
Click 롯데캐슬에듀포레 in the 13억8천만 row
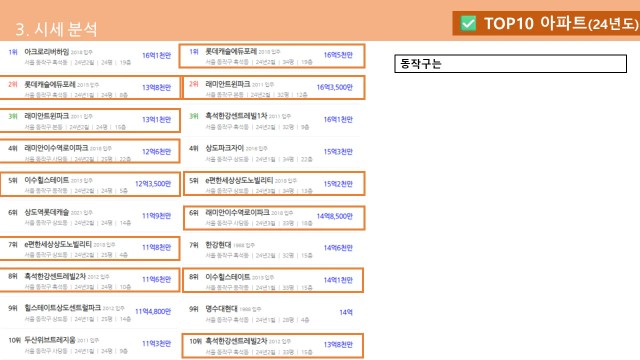[50, 84]
